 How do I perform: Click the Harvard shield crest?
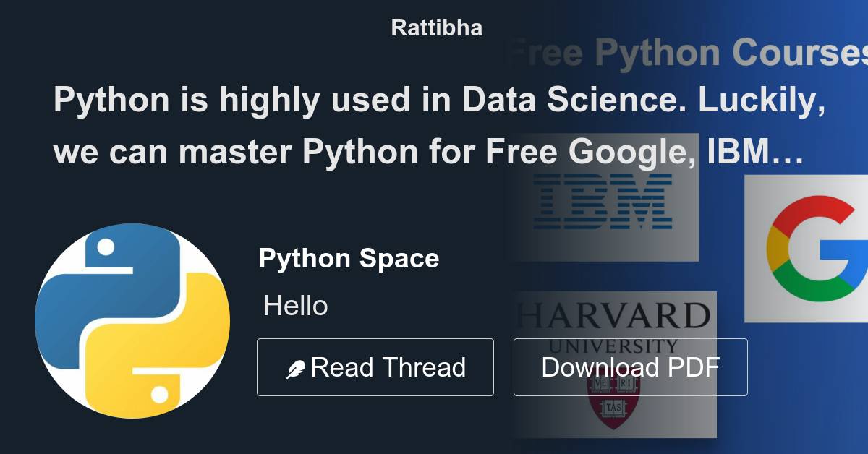coord(613,400)
